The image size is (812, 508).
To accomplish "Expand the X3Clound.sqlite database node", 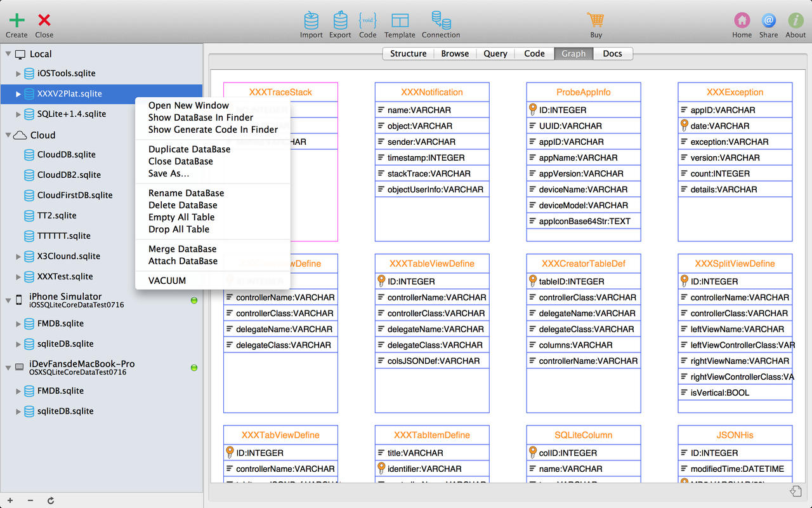I will tap(18, 257).
